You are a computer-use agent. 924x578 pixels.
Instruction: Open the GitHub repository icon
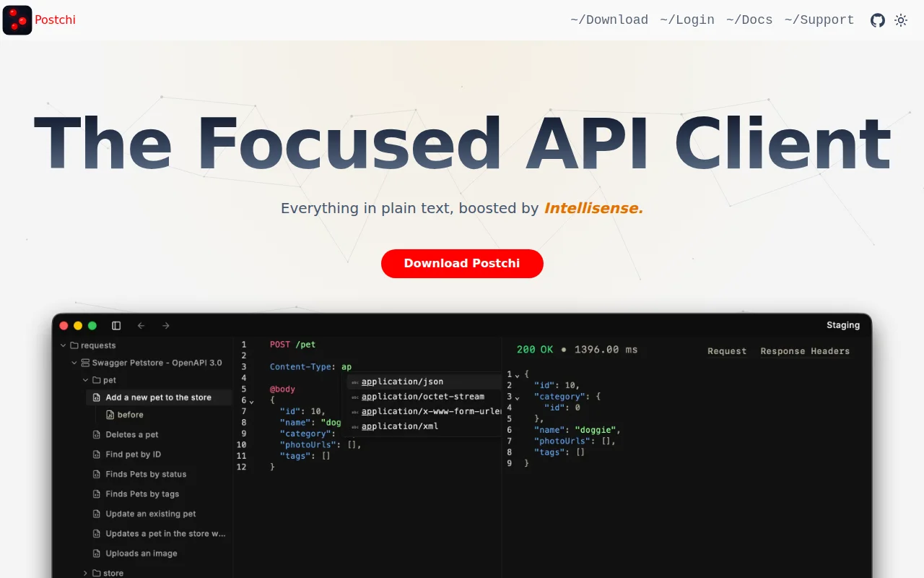pos(878,20)
